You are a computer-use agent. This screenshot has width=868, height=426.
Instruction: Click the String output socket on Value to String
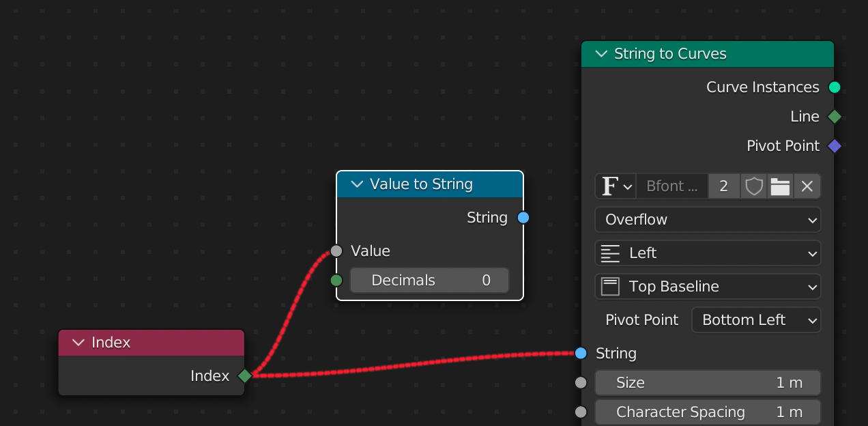[523, 218]
